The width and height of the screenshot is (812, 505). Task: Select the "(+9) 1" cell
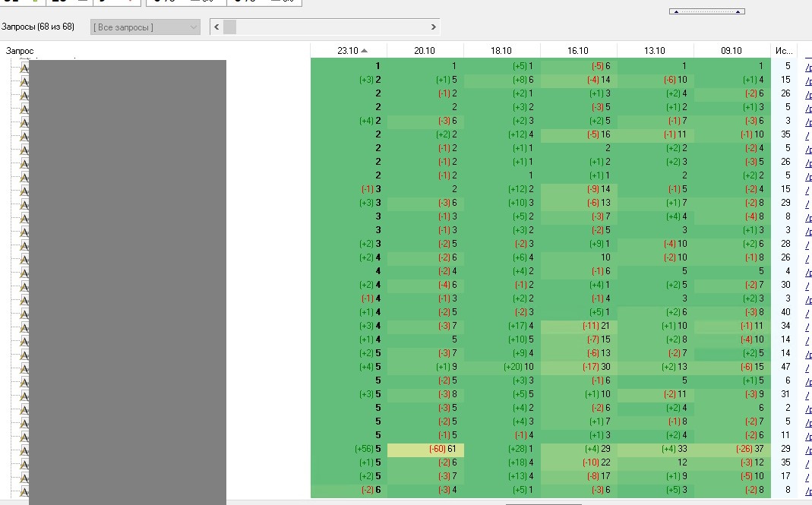coord(579,244)
